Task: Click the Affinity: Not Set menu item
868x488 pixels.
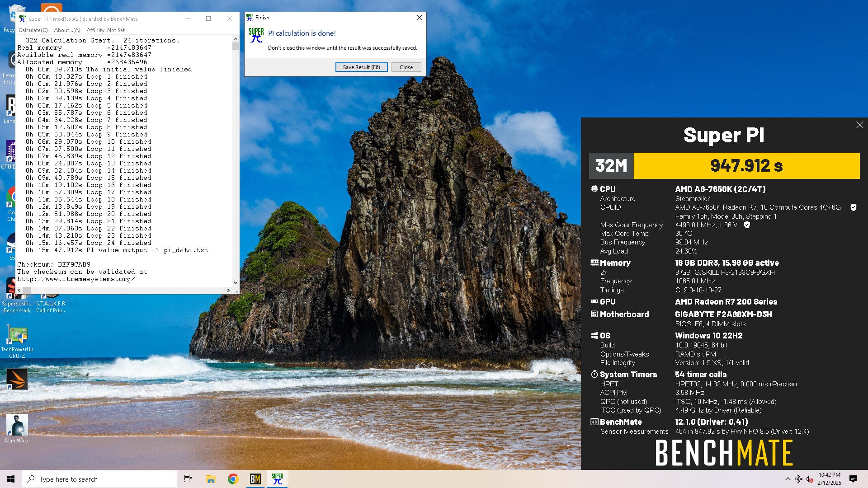Action: coord(106,30)
